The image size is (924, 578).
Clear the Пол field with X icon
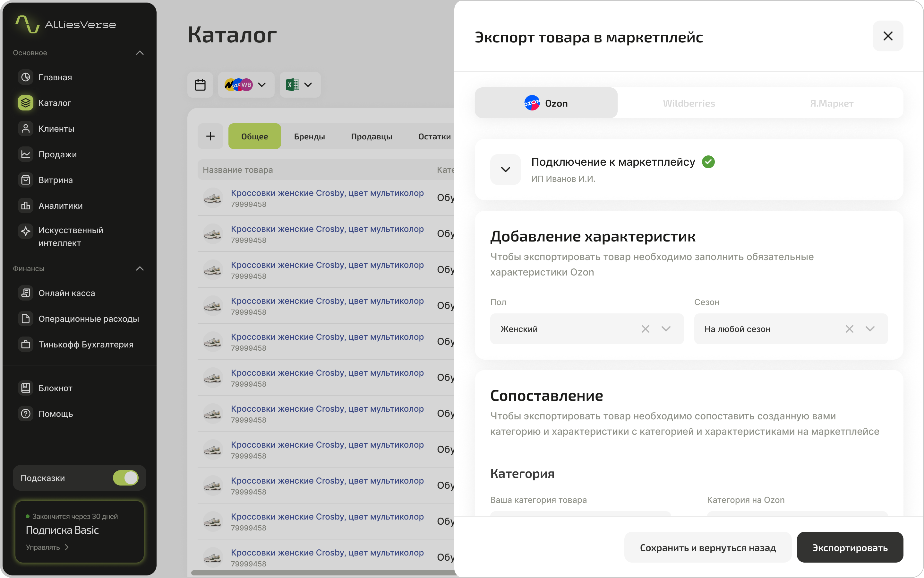[645, 329]
